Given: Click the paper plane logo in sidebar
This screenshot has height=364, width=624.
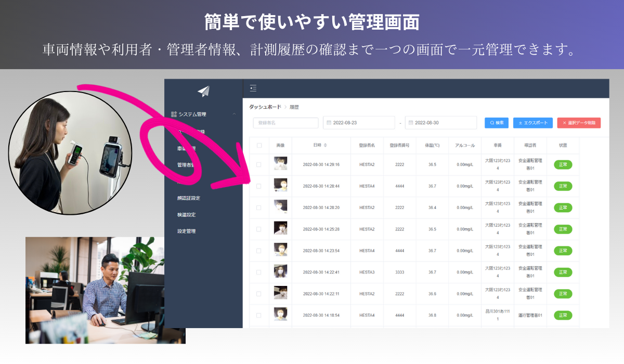Looking at the screenshot, I should tap(203, 91).
